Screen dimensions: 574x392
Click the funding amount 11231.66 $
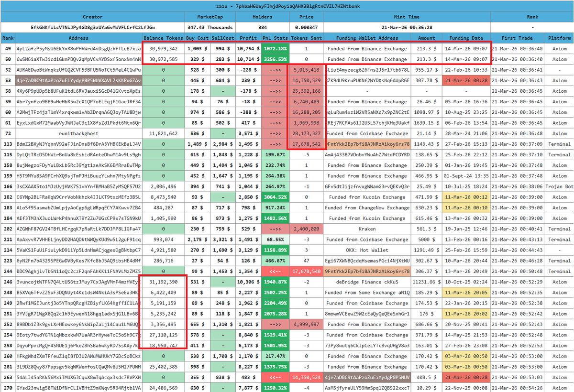click(427, 282)
